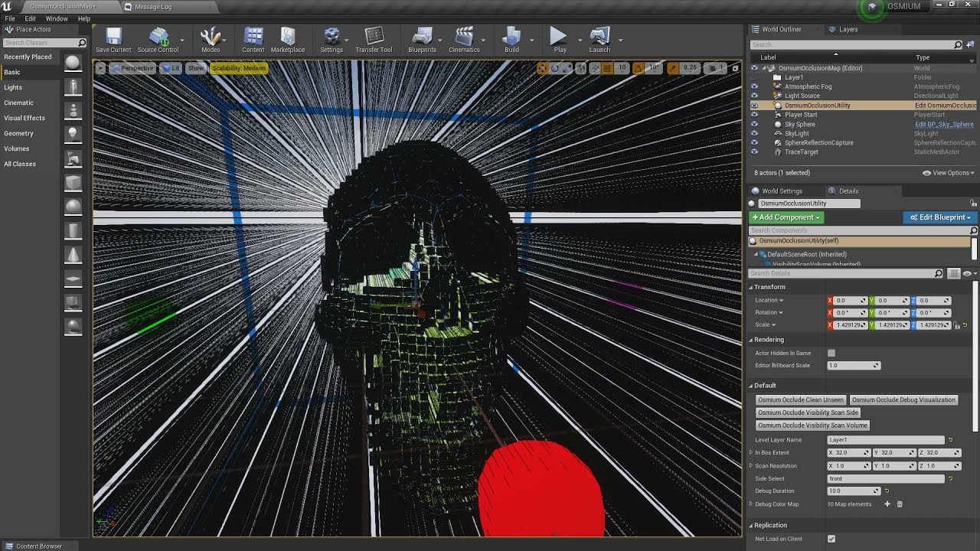This screenshot has height=551, width=980.
Task: Click the Save Current toolbar icon
Action: 113,37
